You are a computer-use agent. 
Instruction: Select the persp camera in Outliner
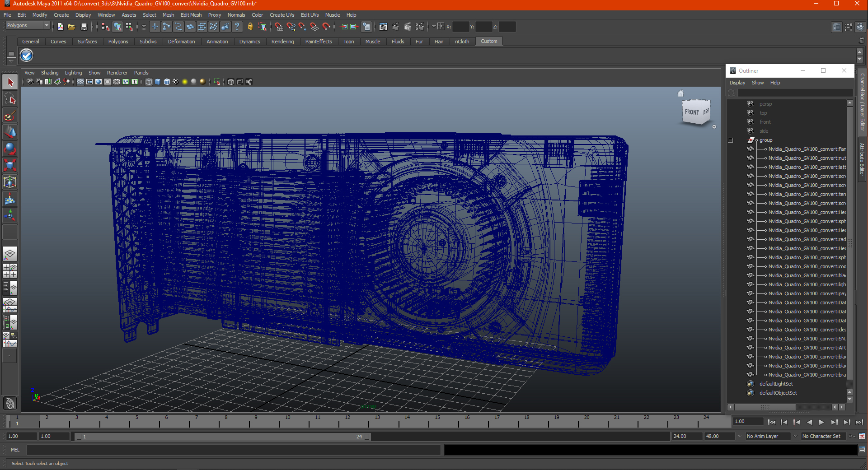point(765,104)
